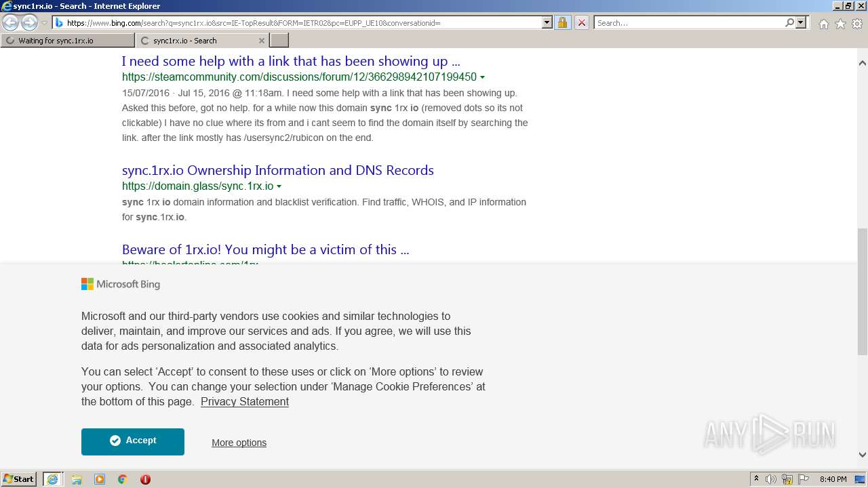The image size is (868, 488).
Task: Open the 8:40 PM clock
Action: pos(833,479)
